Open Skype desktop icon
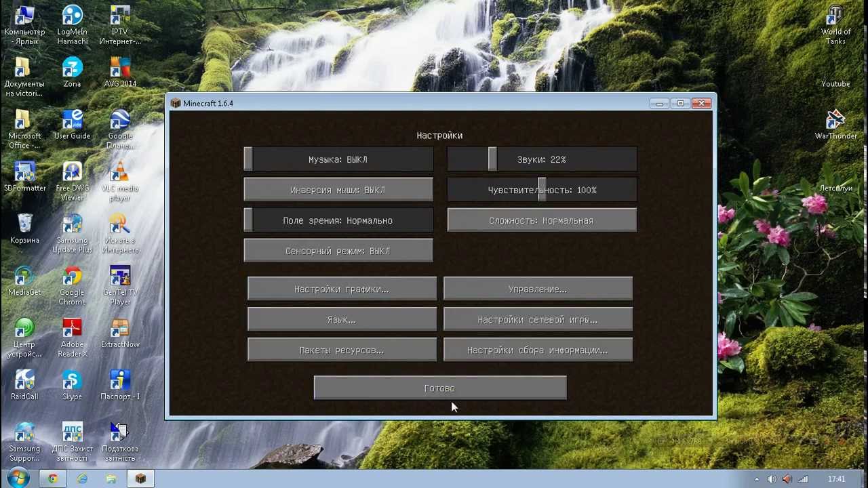Screen dimensions: 868x488 pyautogui.click(x=72, y=386)
